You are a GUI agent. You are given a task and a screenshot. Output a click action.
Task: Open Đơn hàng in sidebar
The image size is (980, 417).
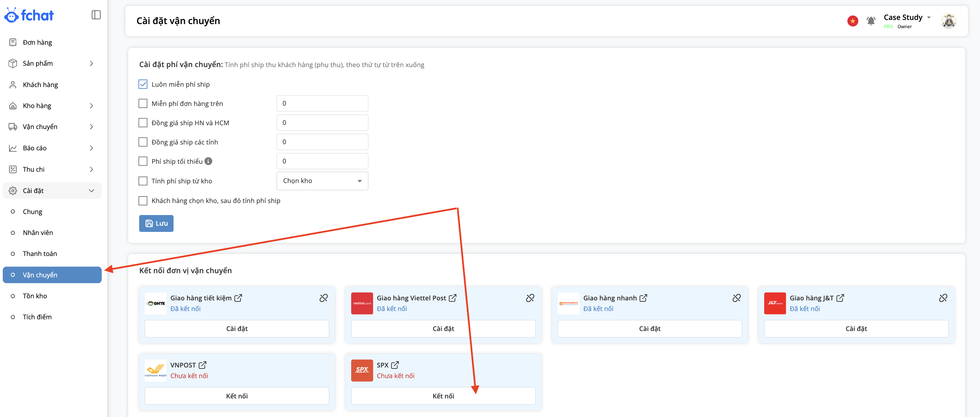tap(37, 42)
